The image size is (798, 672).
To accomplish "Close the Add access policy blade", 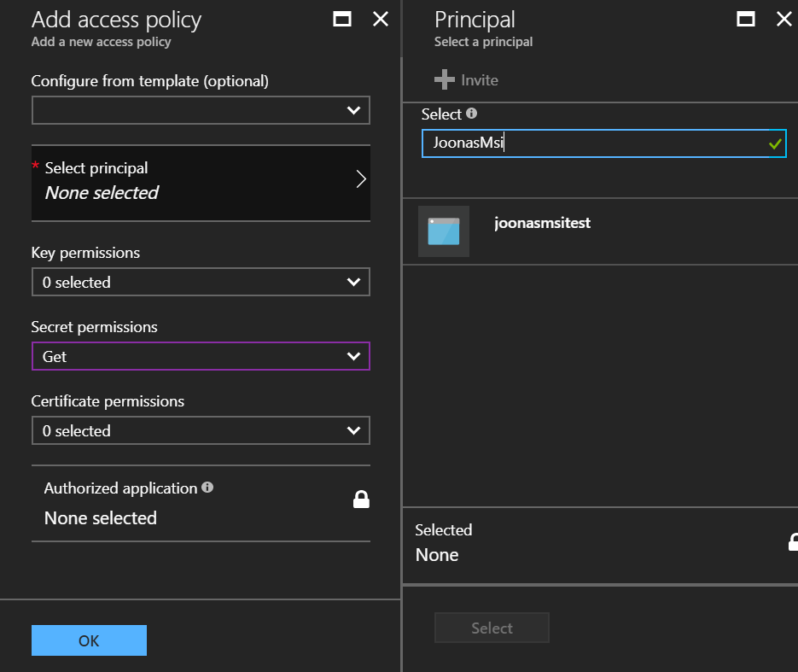I will pos(381,20).
